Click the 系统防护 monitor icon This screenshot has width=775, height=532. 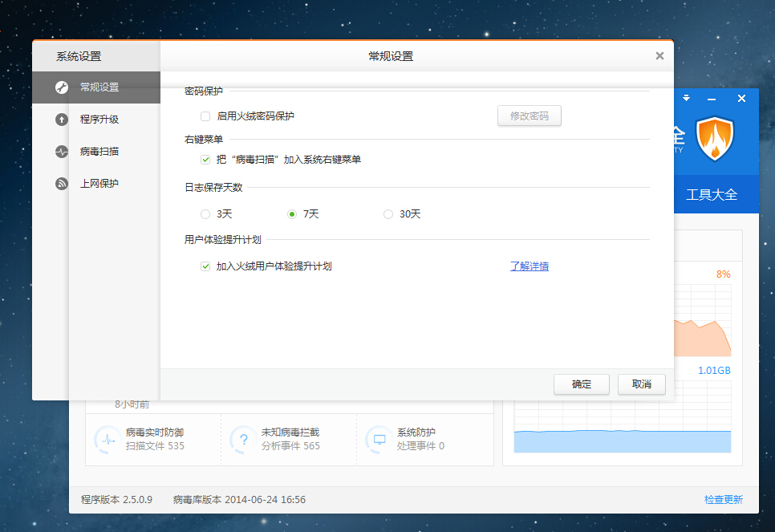[379, 439]
